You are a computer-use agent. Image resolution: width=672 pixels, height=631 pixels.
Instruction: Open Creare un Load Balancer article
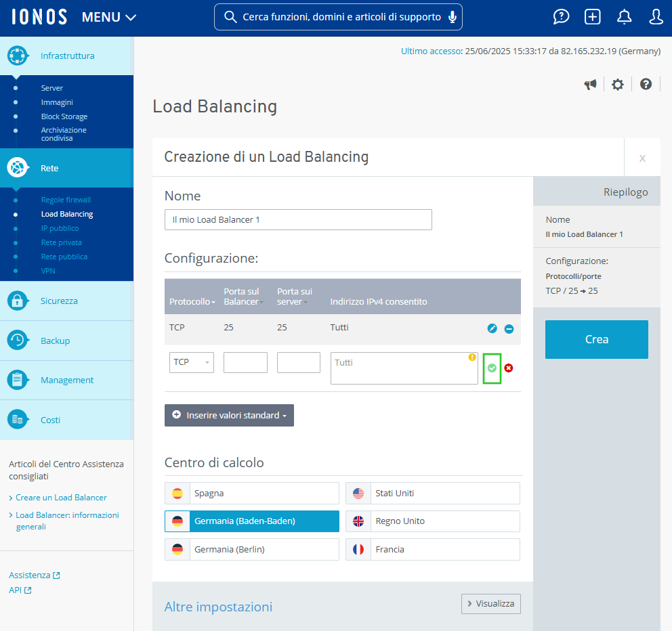click(x=61, y=498)
